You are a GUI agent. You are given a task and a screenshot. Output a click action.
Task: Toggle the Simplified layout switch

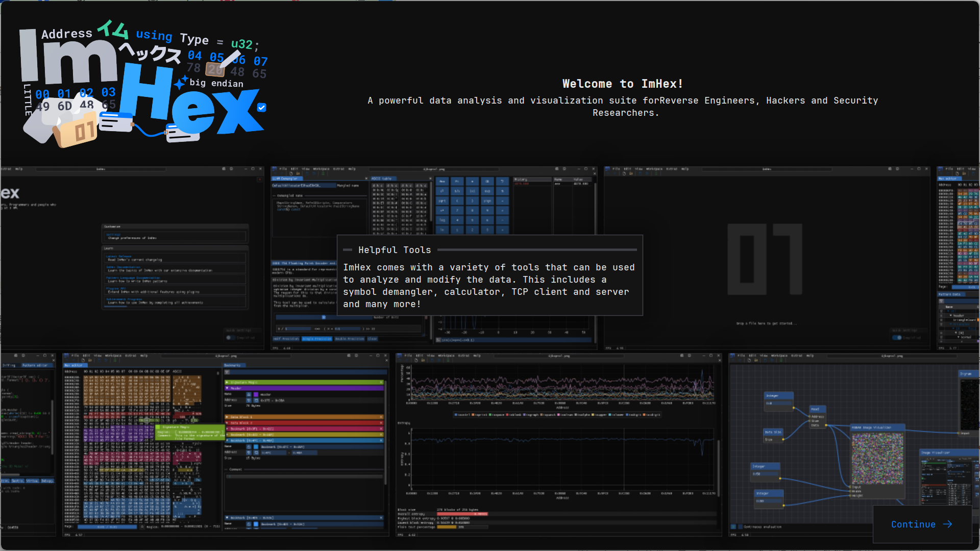coord(231,337)
